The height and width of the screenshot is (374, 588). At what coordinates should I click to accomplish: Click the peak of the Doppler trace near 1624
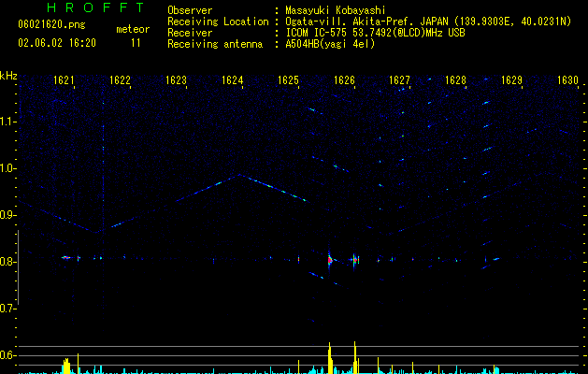click(x=239, y=175)
